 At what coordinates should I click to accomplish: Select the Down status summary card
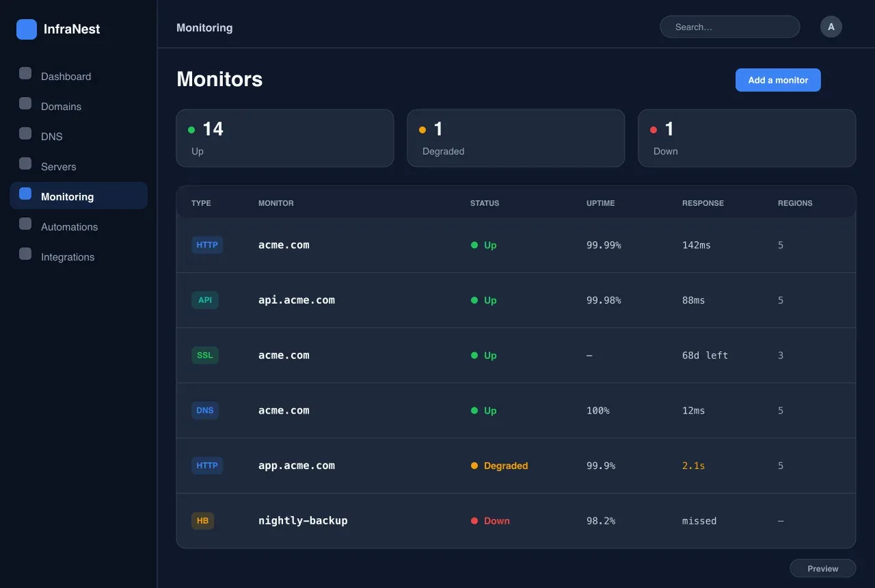(x=747, y=138)
